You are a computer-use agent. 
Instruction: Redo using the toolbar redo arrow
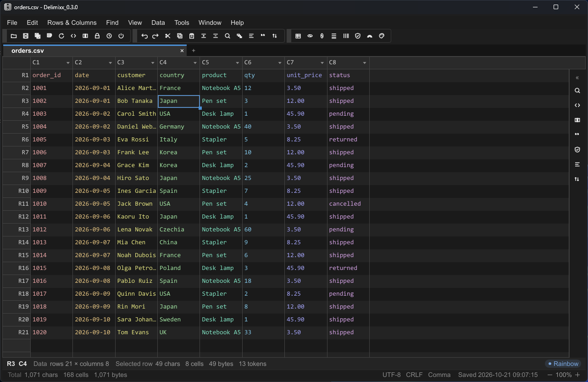click(x=156, y=36)
